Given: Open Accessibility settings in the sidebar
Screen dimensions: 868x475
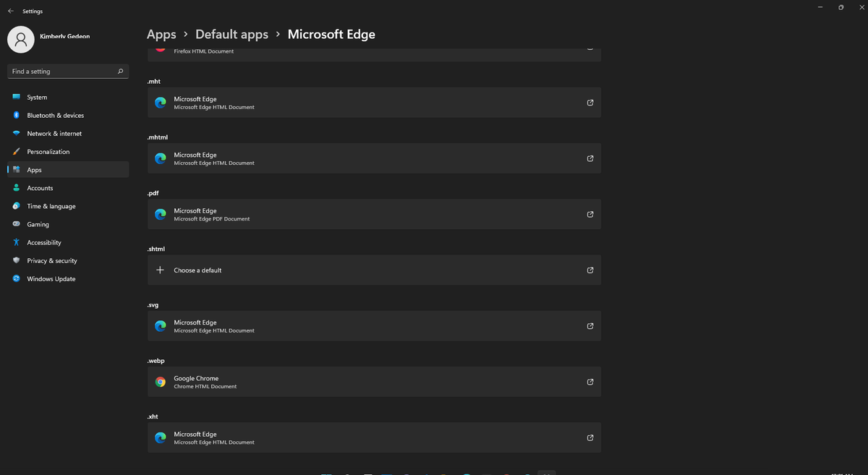Looking at the screenshot, I should point(43,243).
